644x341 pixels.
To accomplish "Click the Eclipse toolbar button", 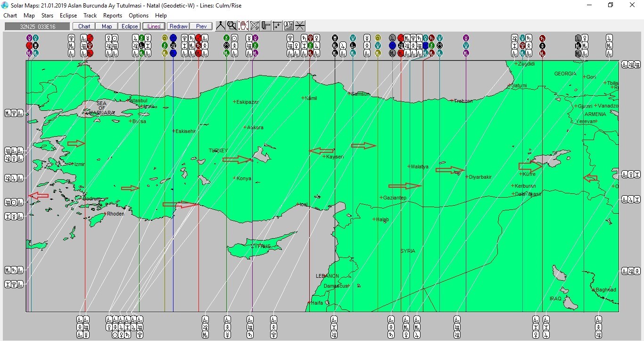I will coord(129,26).
